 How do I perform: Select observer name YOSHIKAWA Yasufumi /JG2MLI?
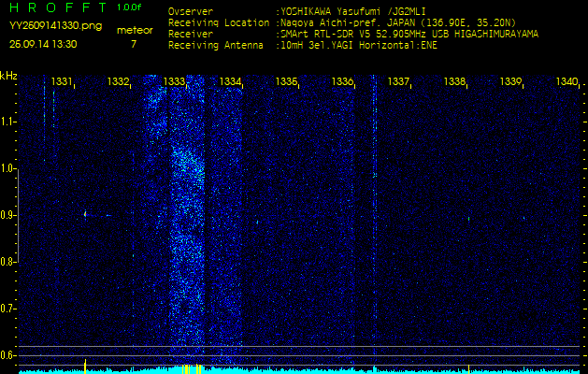point(353,11)
